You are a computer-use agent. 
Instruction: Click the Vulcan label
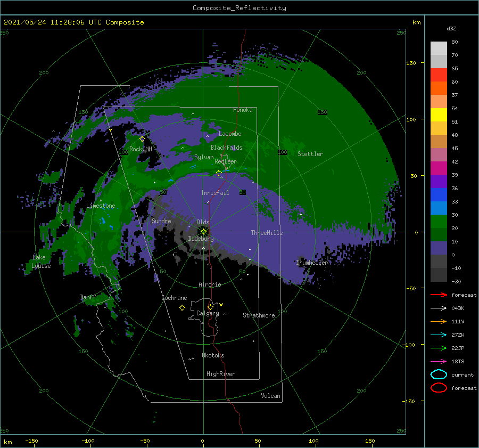(x=271, y=396)
